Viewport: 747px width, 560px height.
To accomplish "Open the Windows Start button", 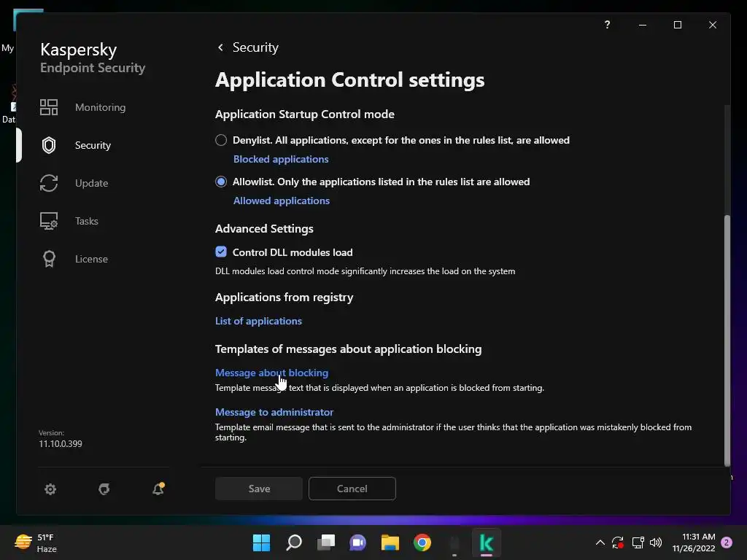I will click(261, 542).
